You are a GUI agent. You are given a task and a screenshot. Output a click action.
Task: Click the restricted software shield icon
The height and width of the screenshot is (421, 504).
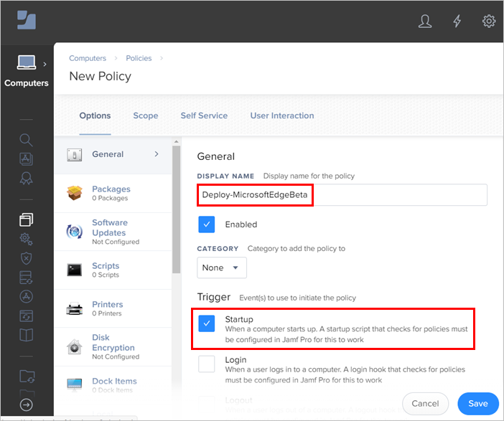[26, 258]
